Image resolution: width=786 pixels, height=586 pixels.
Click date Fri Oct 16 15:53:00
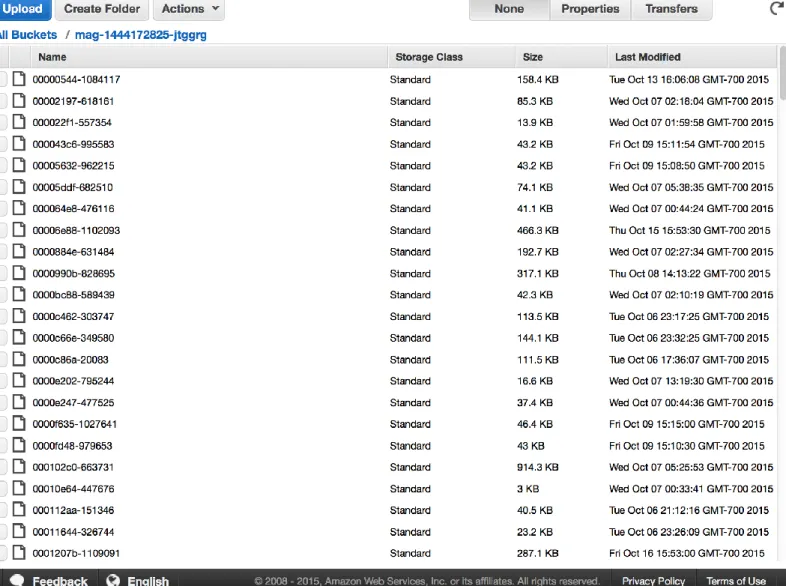click(x=687, y=553)
